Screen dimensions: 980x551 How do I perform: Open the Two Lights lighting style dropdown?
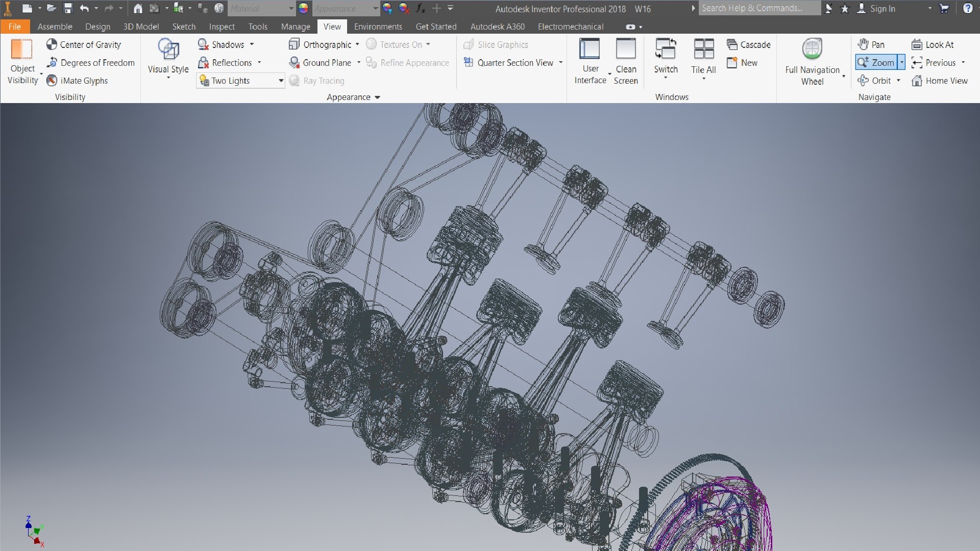(241, 81)
